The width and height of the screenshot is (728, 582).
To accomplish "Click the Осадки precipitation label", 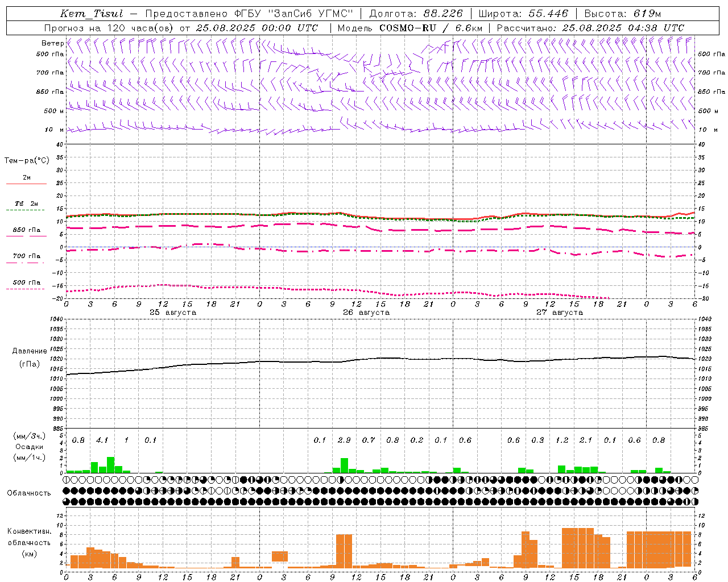I will click(x=30, y=447).
